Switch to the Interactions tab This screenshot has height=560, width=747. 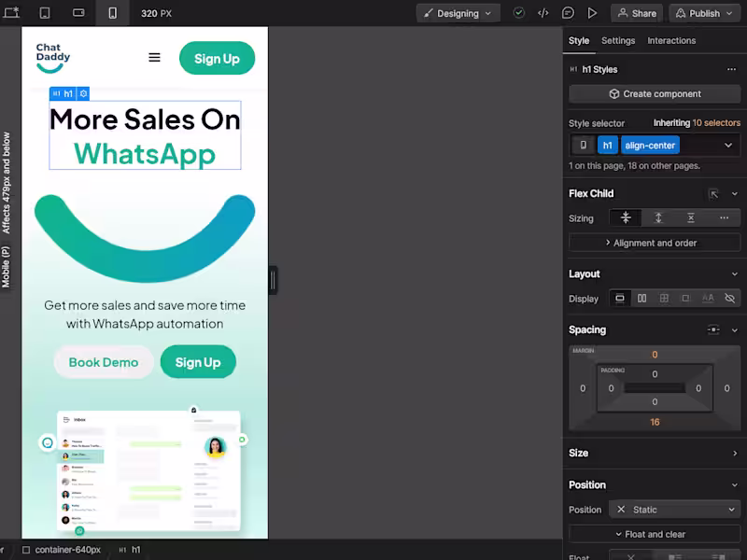coord(671,41)
